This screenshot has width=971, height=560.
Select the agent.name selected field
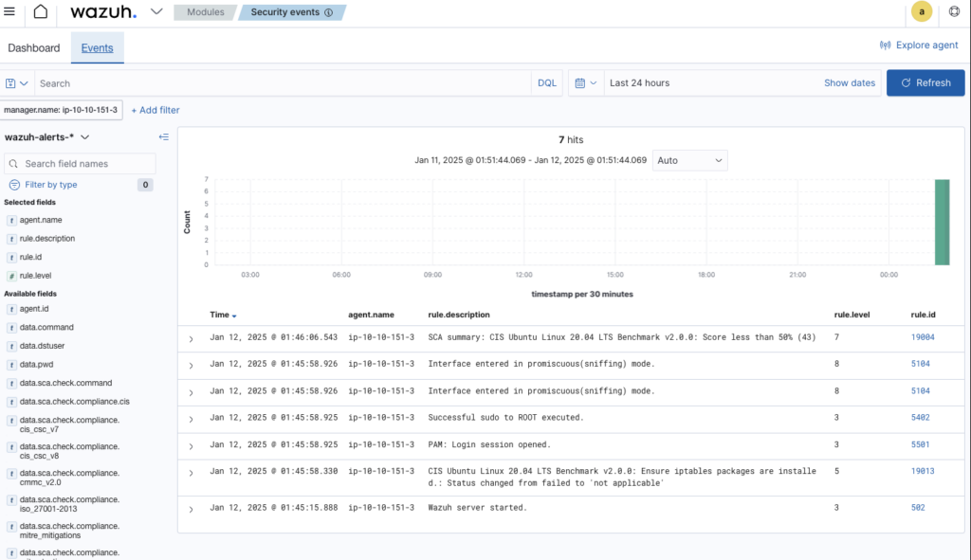pyautogui.click(x=41, y=220)
